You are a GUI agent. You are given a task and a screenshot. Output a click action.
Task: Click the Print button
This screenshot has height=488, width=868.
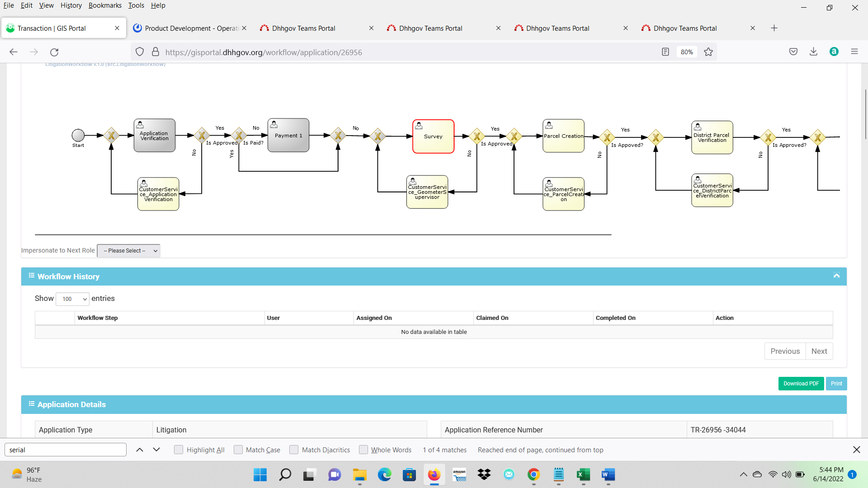(x=836, y=384)
